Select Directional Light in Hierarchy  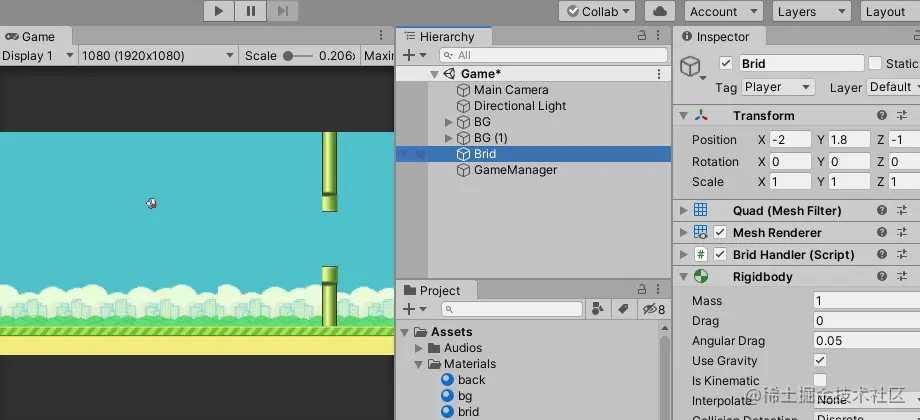pyautogui.click(x=520, y=106)
